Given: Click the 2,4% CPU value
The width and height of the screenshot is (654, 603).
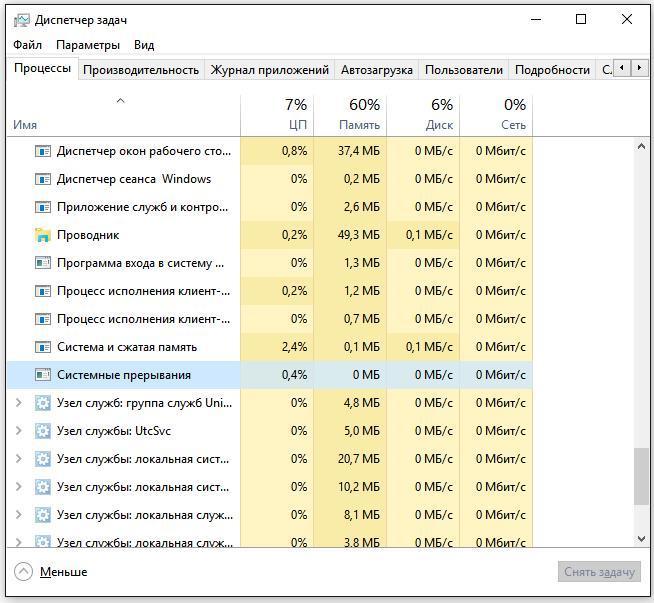Looking at the screenshot, I should click(294, 347).
